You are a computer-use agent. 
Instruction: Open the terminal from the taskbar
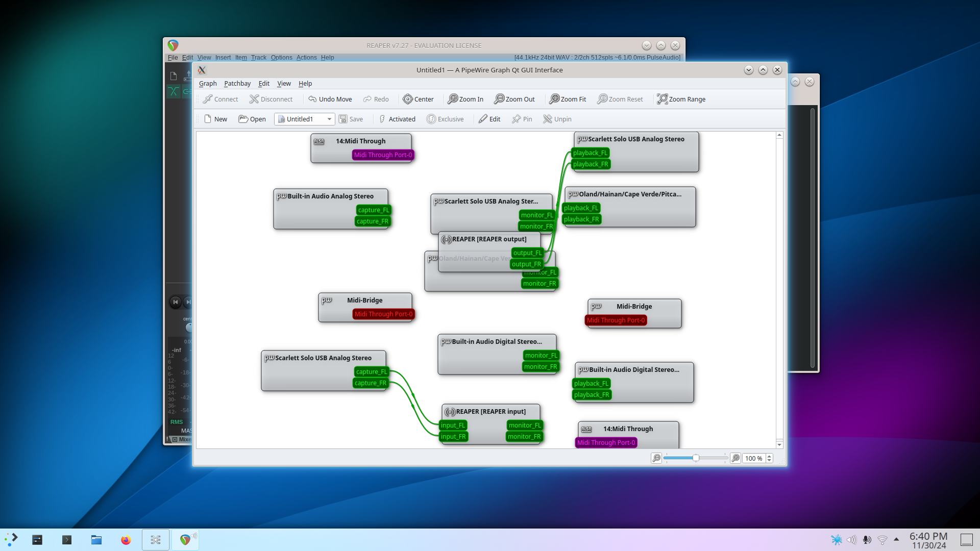67,539
